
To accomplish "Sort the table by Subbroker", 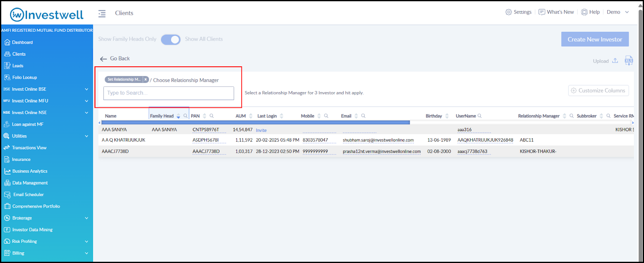I will pos(601,116).
